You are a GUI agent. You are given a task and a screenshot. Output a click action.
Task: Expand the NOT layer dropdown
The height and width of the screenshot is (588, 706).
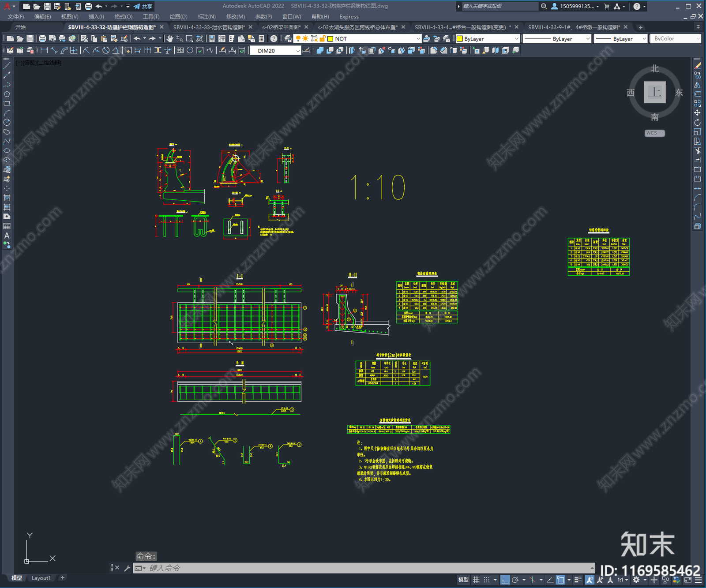374,39
